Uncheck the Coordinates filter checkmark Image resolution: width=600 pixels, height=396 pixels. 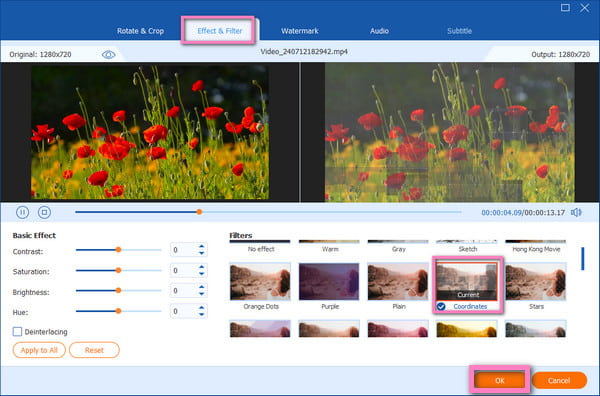coord(441,306)
